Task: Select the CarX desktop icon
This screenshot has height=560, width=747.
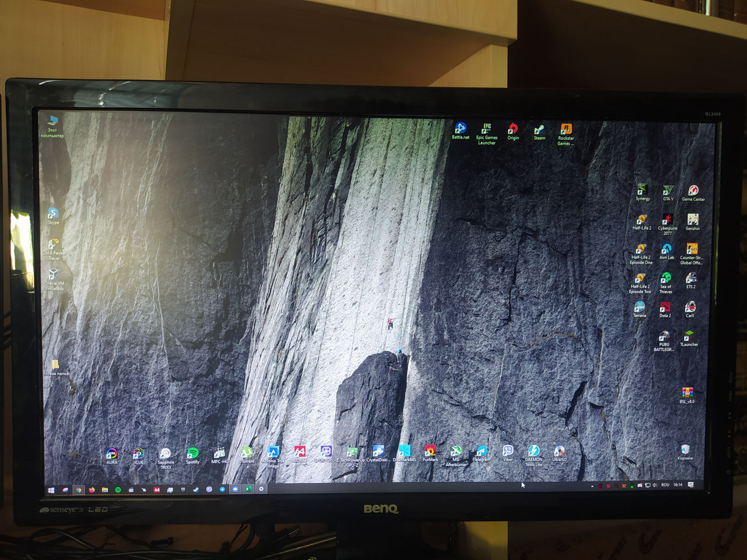Action: pos(690,309)
